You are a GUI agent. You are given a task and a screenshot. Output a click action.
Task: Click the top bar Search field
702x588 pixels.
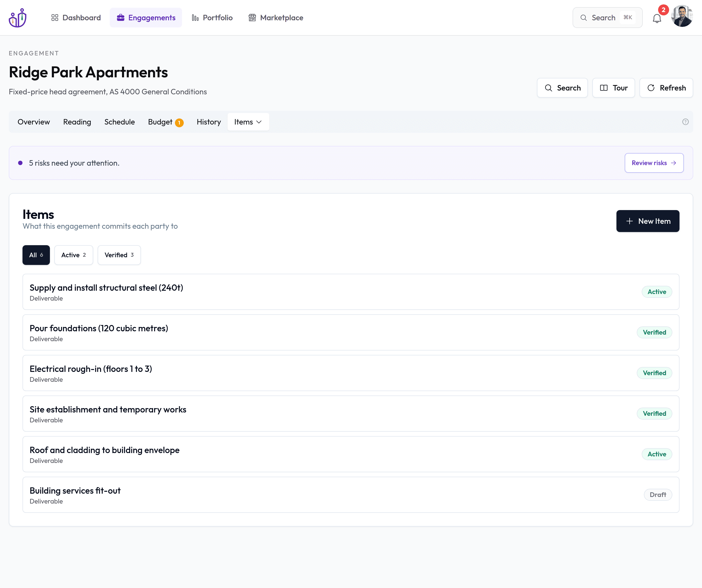tap(607, 18)
